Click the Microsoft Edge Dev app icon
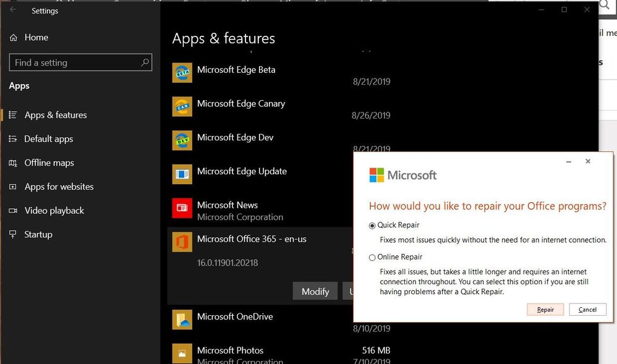Image resolution: width=617 pixels, height=364 pixels. (182, 140)
